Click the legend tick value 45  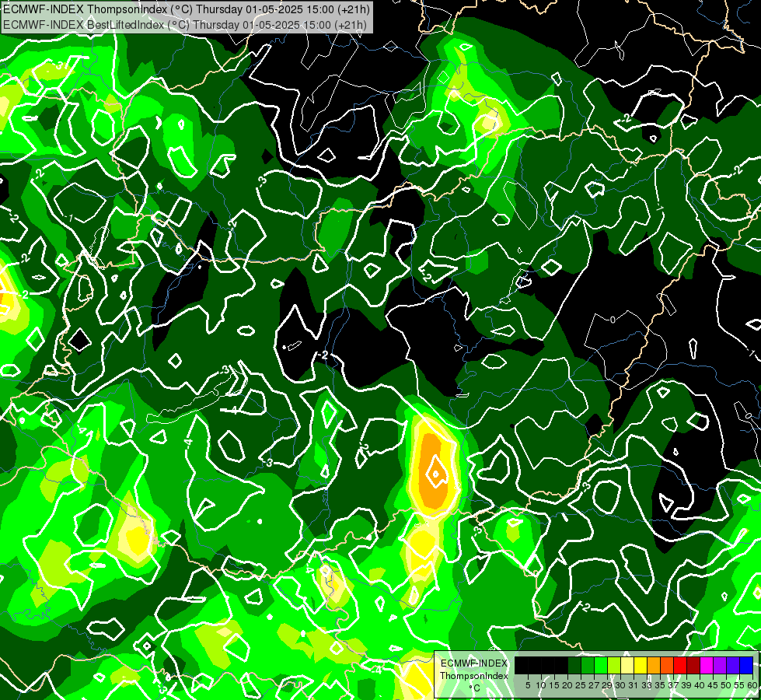714,685
